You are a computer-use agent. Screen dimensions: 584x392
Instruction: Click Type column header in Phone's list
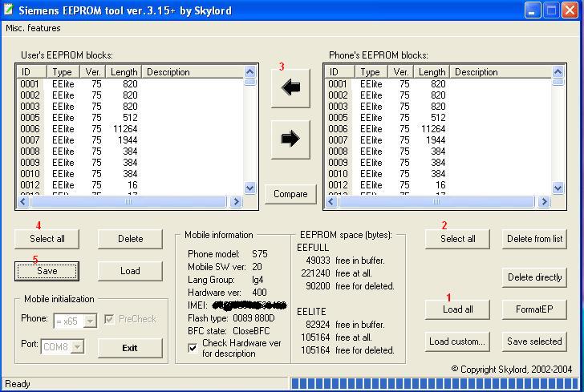tap(371, 72)
